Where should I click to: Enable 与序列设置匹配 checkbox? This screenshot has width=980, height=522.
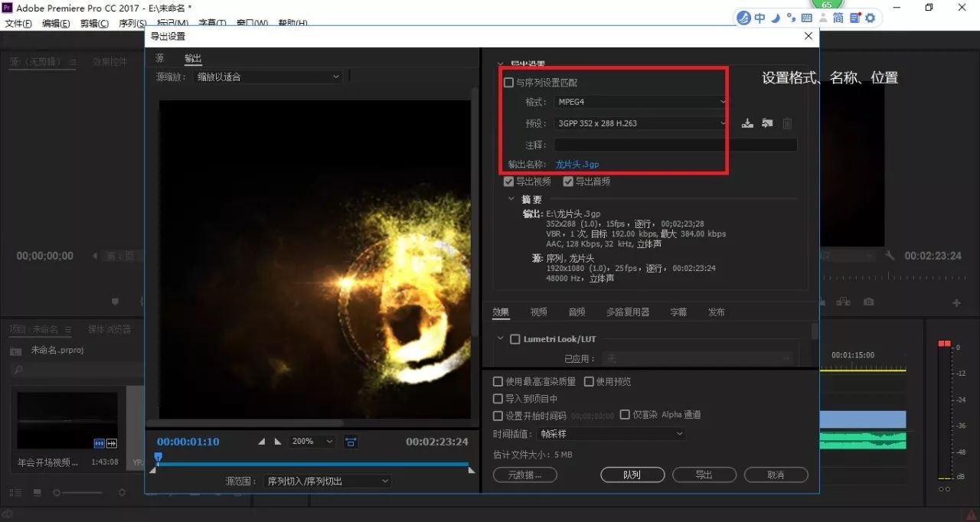(x=508, y=82)
